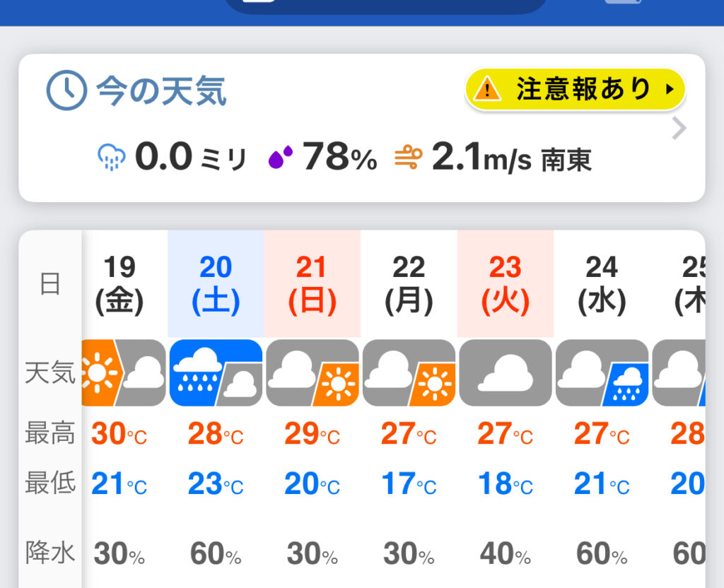Tap the purple humidity droplet icon
The width and height of the screenshot is (724, 588).
280,157
